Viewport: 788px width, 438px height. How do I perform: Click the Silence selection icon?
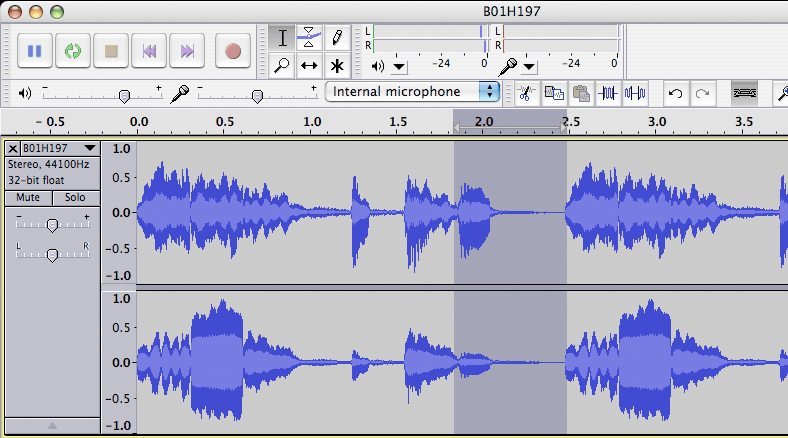(x=635, y=93)
